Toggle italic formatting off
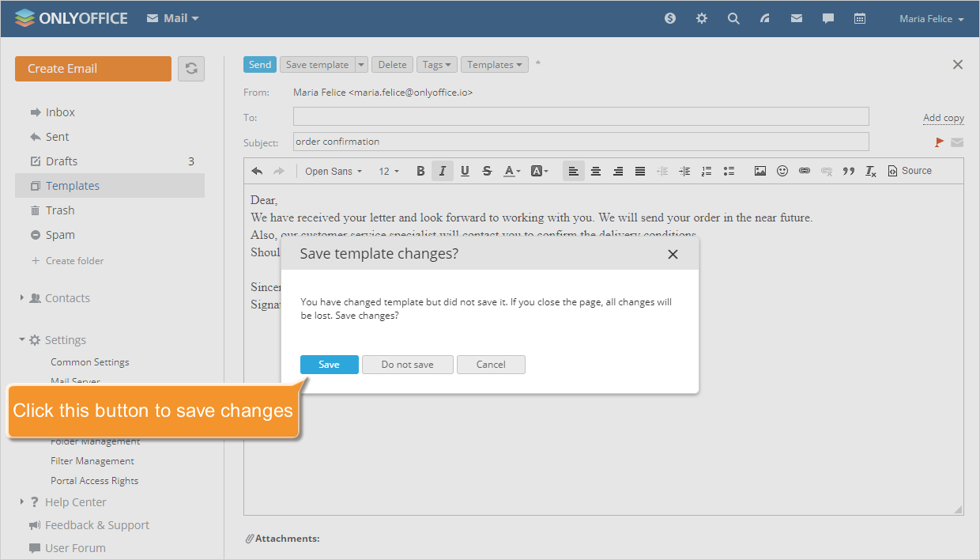The height and width of the screenshot is (560, 980). (x=443, y=170)
